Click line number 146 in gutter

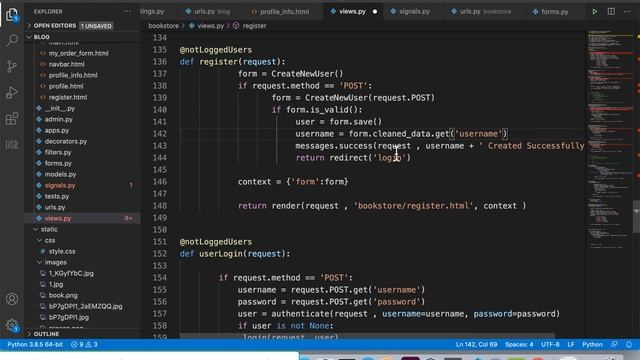tap(159, 182)
